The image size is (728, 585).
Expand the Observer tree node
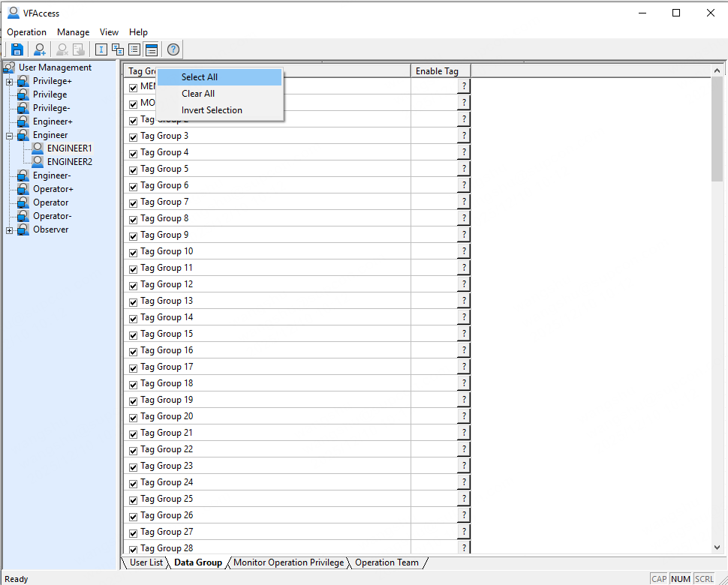pyautogui.click(x=10, y=229)
